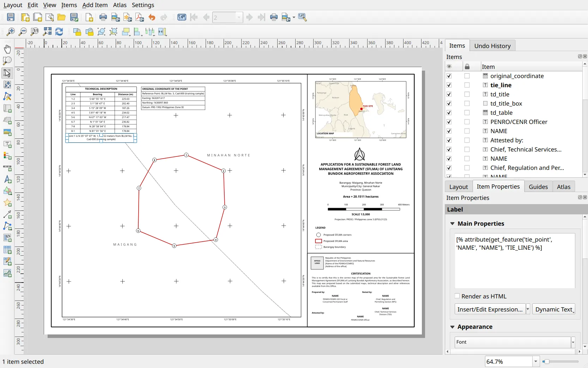Switch to the Undo History tab

click(x=492, y=46)
